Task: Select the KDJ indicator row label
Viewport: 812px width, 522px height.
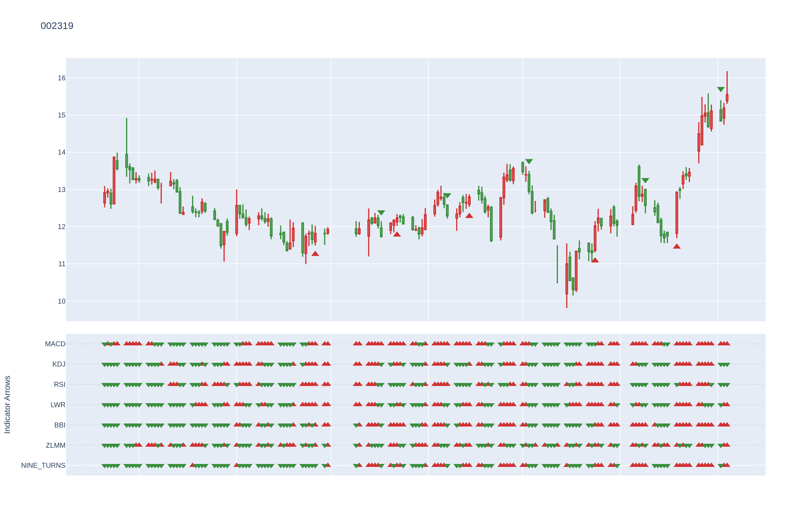Action: [59, 364]
